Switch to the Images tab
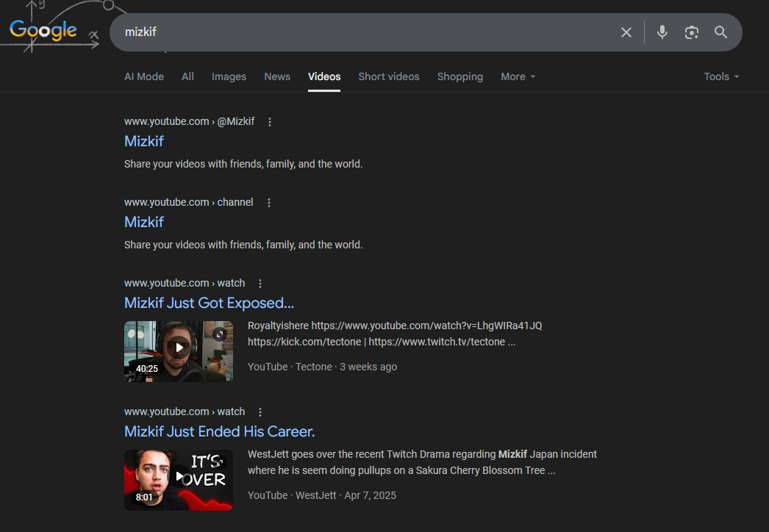Viewport: 769px width, 532px height. coord(229,76)
